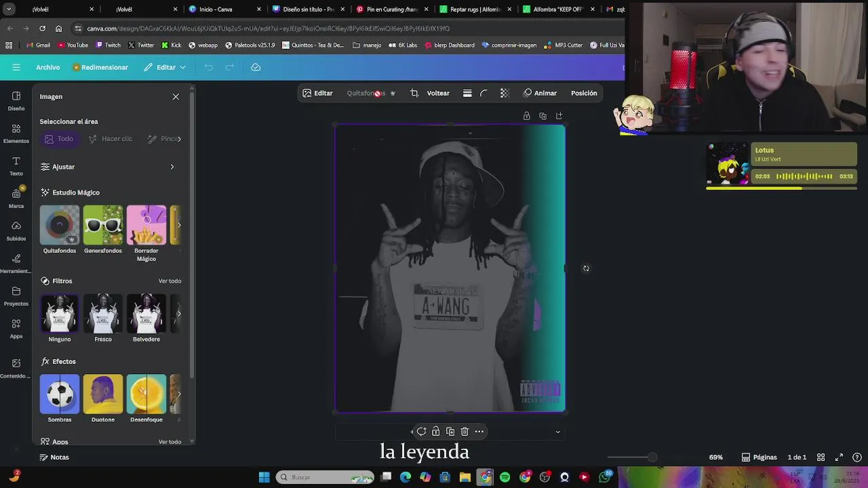Show more effects arrow
This screenshot has width=868, height=488.
(x=179, y=394)
